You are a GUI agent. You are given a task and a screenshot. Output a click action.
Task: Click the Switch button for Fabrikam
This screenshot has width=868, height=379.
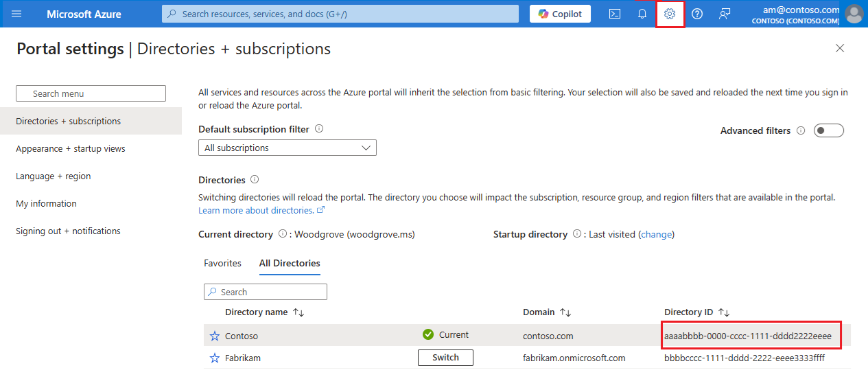pos(445,358)
